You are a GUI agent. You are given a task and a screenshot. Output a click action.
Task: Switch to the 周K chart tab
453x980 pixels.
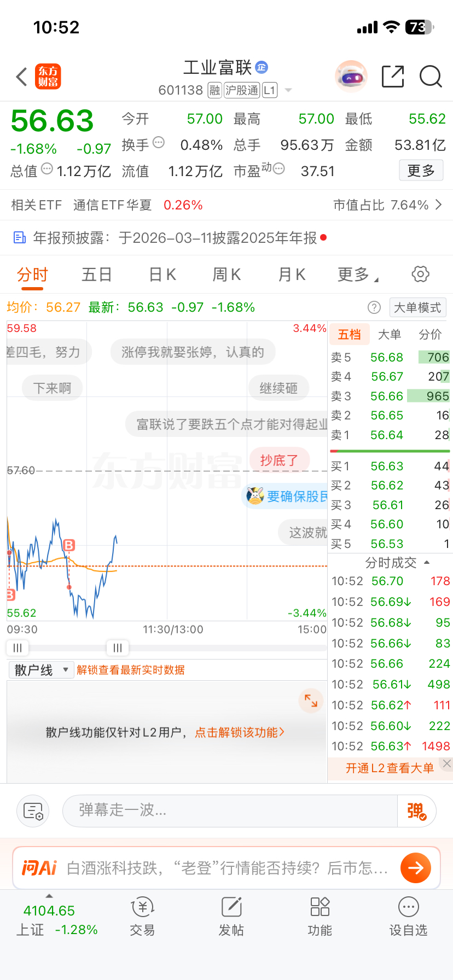[x=227, y=275]
